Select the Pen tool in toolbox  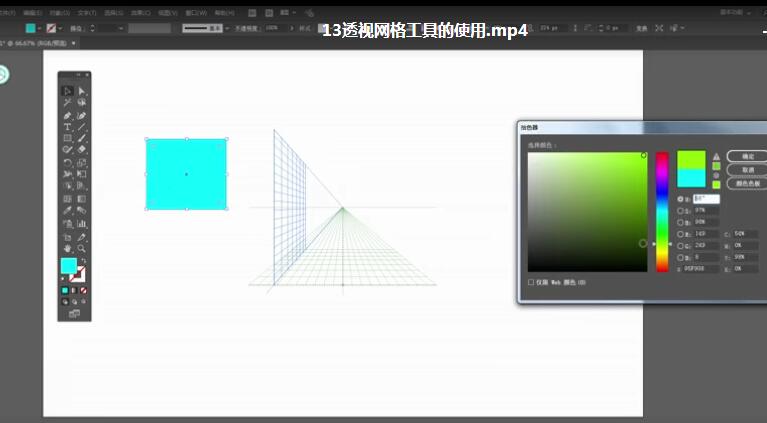[67, 115]
